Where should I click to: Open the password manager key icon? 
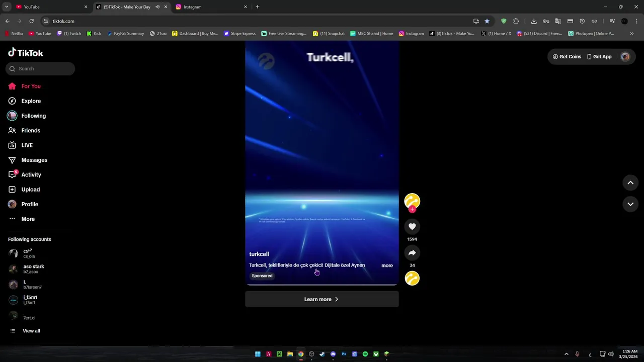click(x=546, y=21)
